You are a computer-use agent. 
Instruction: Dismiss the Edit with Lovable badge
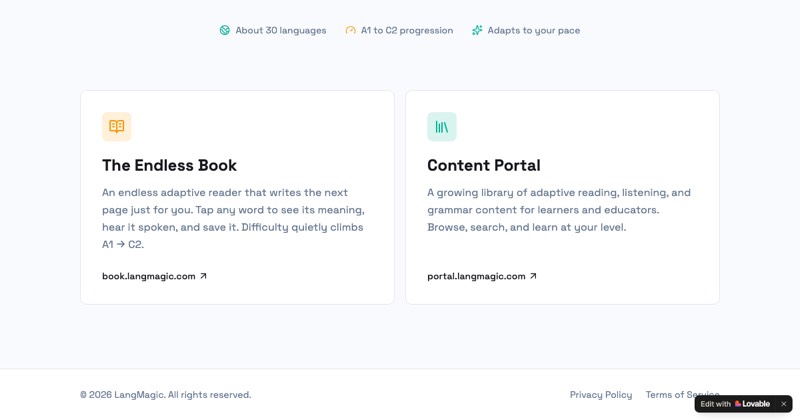784,404
